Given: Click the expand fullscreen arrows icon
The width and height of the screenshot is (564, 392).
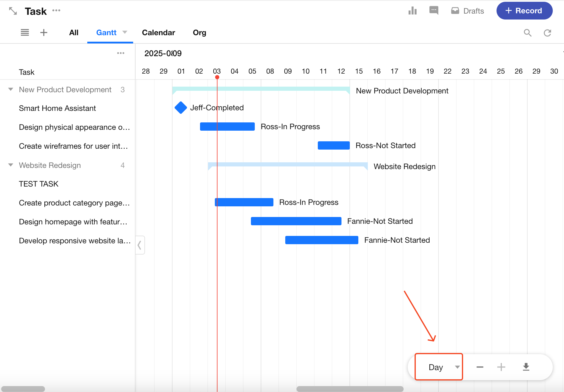Looking at the screenshot, I should [x=13, y=11].
